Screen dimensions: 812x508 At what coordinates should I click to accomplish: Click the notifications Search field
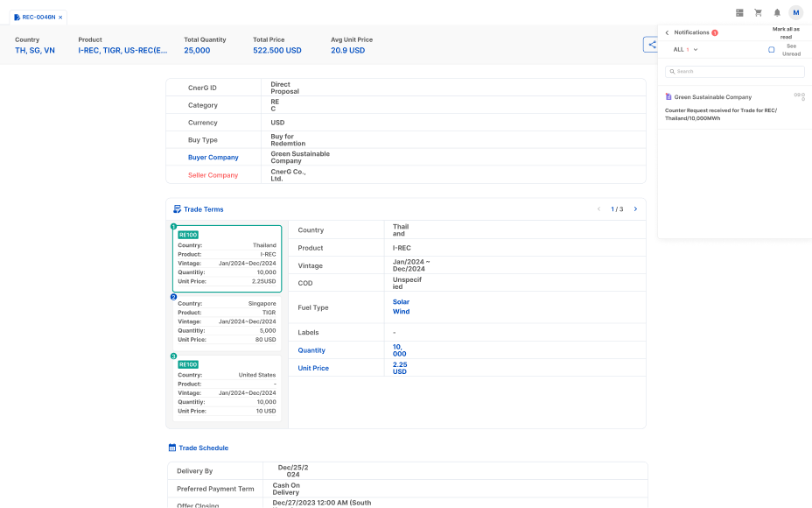pos(734,72)
